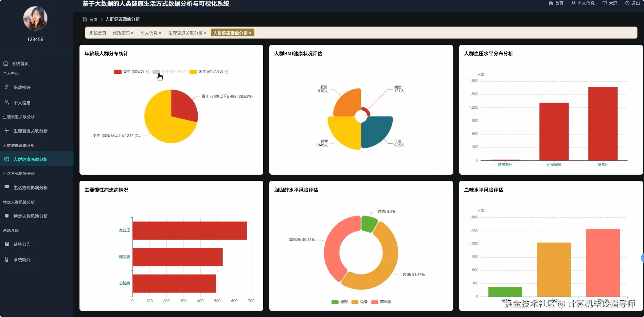The width and height of the screenshot is (644, 317).
Task: Click the icon next to 系统简介
Action: click(x=6, y=259)
